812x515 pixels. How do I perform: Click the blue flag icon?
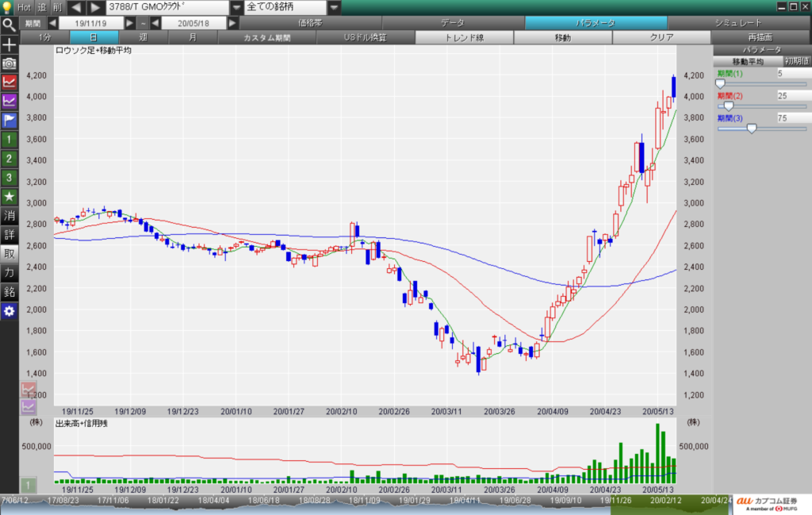9,121
